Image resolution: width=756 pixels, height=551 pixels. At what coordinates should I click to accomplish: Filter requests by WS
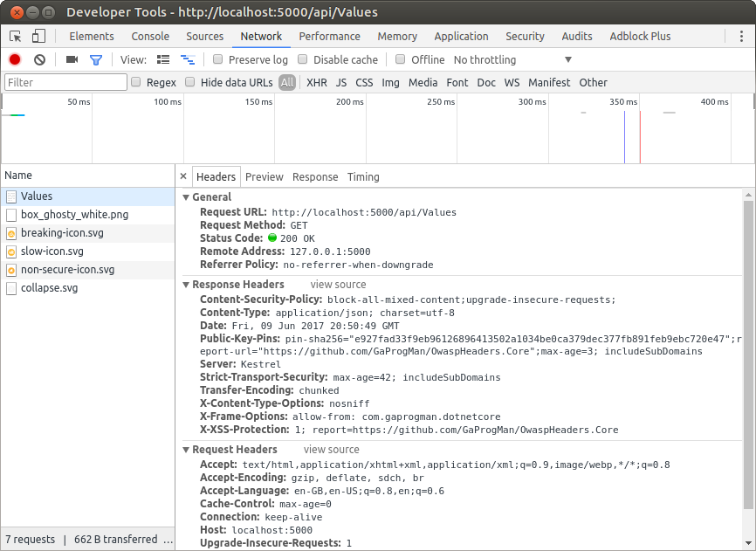click(512, 82)
